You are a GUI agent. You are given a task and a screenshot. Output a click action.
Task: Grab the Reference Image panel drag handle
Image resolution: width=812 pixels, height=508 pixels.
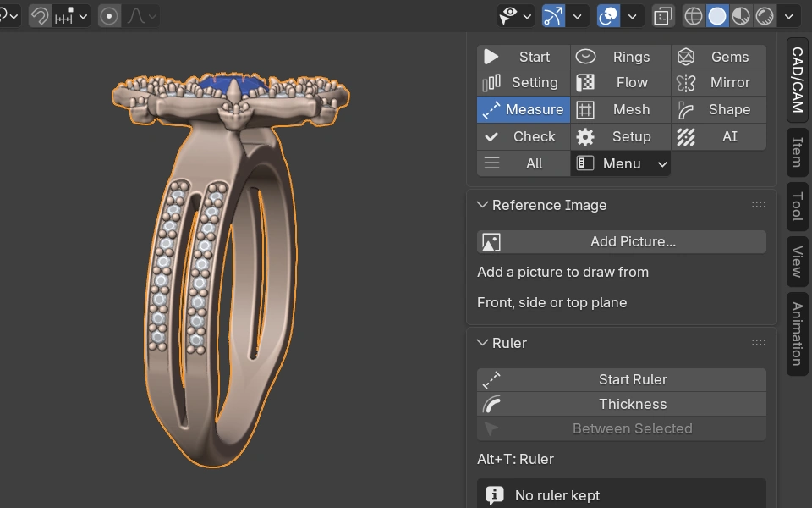click(x=758, y=204)
